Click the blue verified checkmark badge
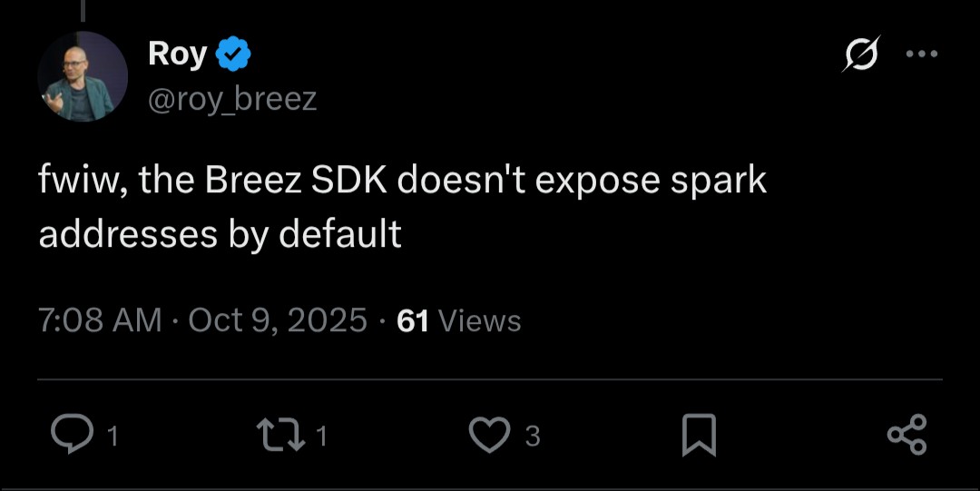Viewport: 980px width, 491px height. click(x=234, y=55)
